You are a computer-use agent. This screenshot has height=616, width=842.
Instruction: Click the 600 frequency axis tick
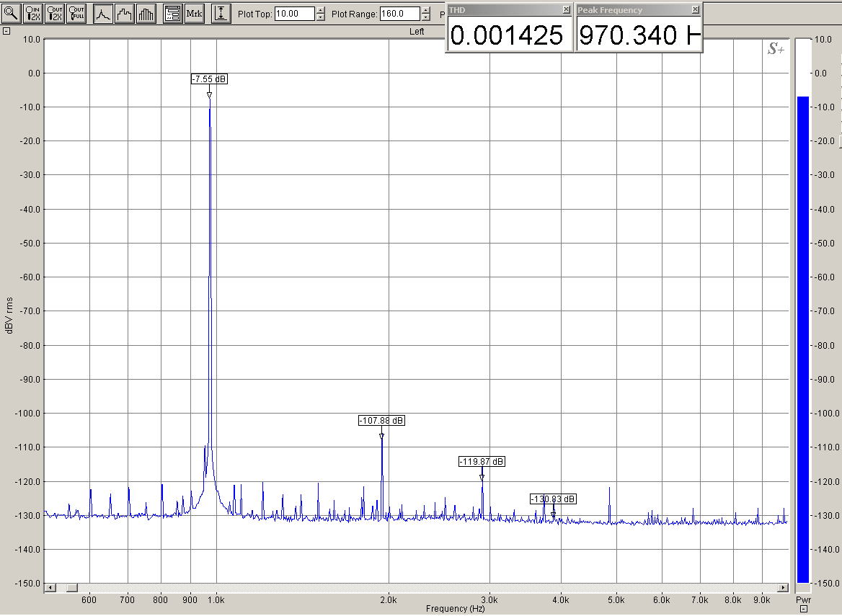click(89, 600)
